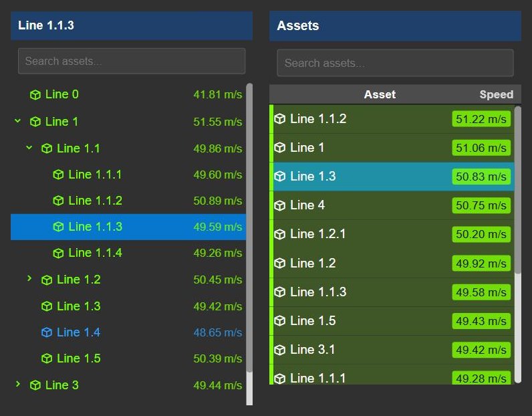Click the 49.58 m/s speed badge
The width and height of the screenshot is (532, 416).
481,292
